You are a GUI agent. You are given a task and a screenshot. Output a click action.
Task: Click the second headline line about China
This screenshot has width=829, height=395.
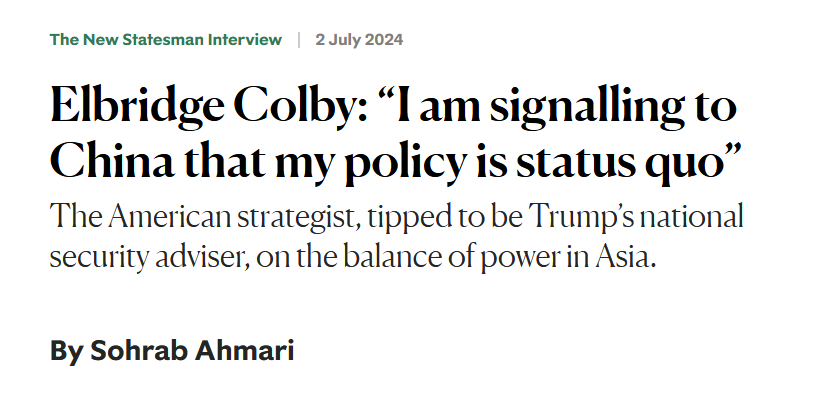click(x=395, y=163)
